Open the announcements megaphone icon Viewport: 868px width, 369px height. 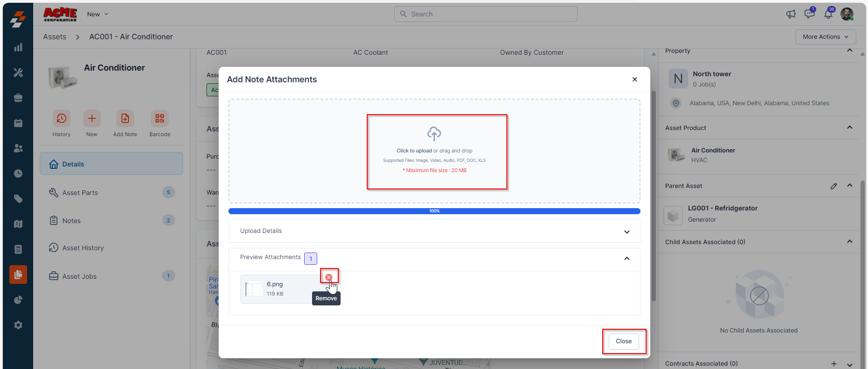(x=791, y=14)
